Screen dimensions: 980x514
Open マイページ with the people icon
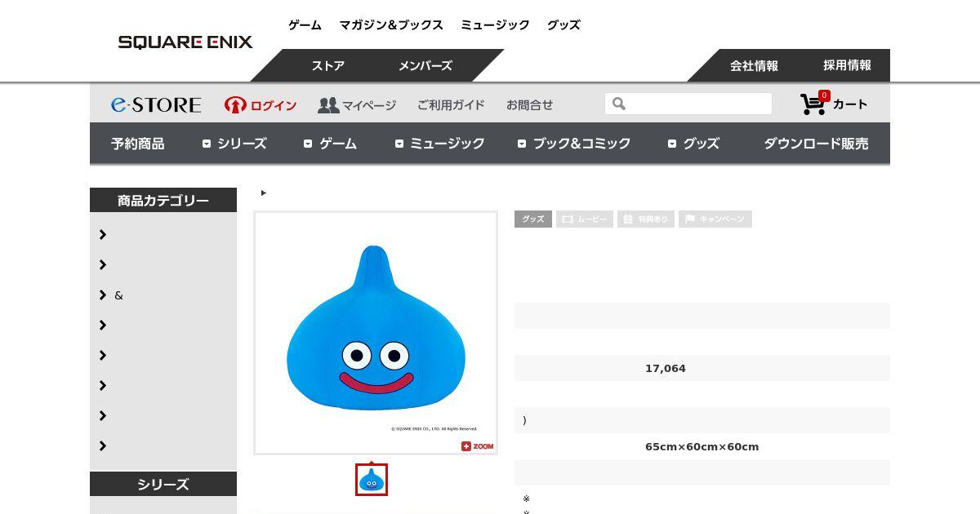click(357, 105)
